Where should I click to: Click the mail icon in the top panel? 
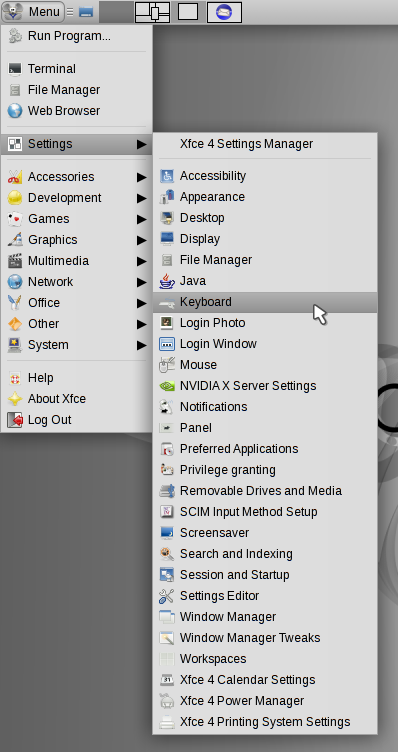(x=224, y=12)
